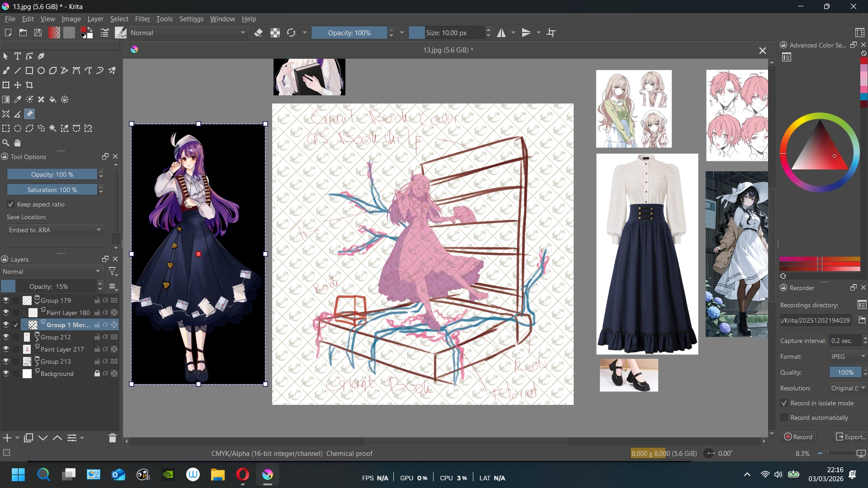Viewport: 868px width, 488px height.
Task: Uncheck Keep aspect ratio
Action: click(x=11, y=204)
